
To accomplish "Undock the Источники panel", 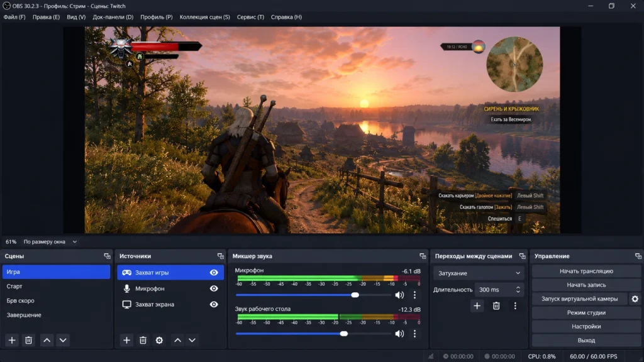I will pos(221,256).
